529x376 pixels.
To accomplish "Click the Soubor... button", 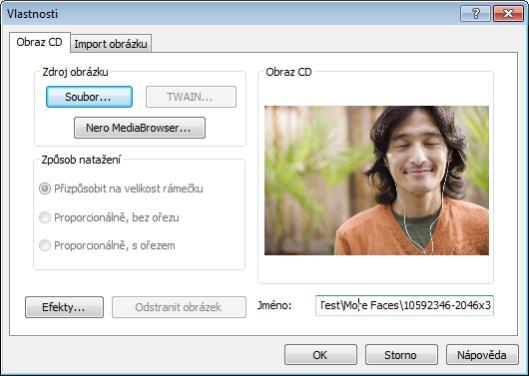I will tap(89, 97).
